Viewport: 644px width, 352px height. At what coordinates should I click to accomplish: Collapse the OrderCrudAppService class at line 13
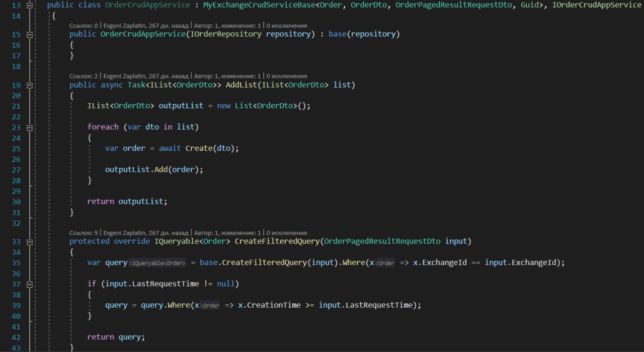[29, 6]
